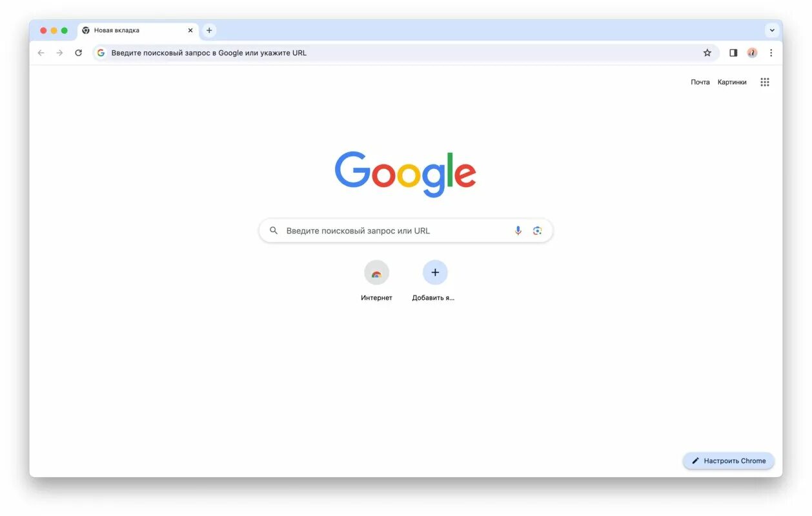Viewport: 812px width, 516px height.
Task: Click the back navigation arrow
Action: (41, 53)
